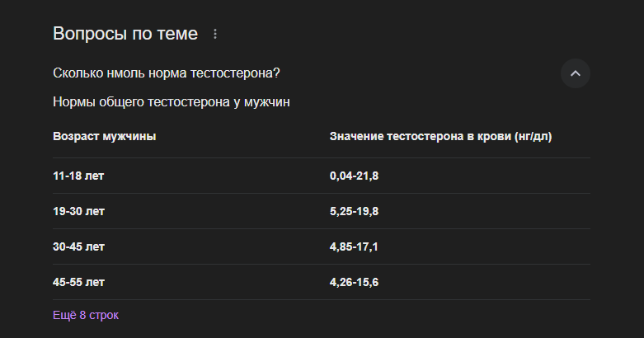Click the 11-18 лет row label
Image resolution: width=644 pixels, height=338 pixels.
click(x=78, y=176)
